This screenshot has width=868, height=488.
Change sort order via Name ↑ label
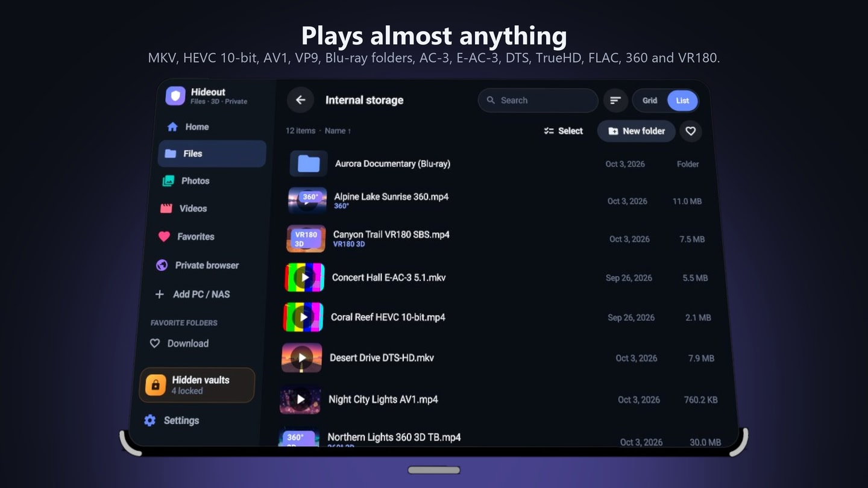tap(338, 131)
